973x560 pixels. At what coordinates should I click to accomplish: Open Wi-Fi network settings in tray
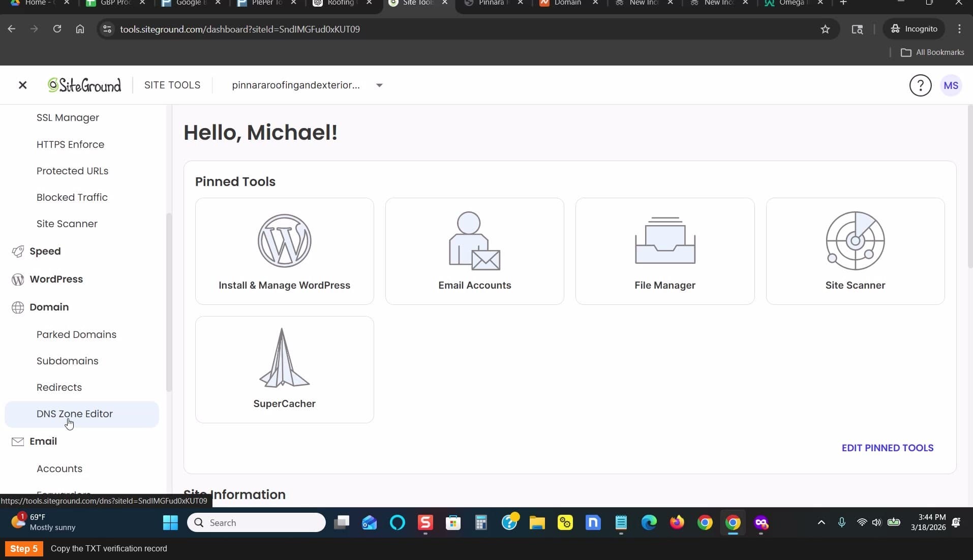tap(862, 522)
